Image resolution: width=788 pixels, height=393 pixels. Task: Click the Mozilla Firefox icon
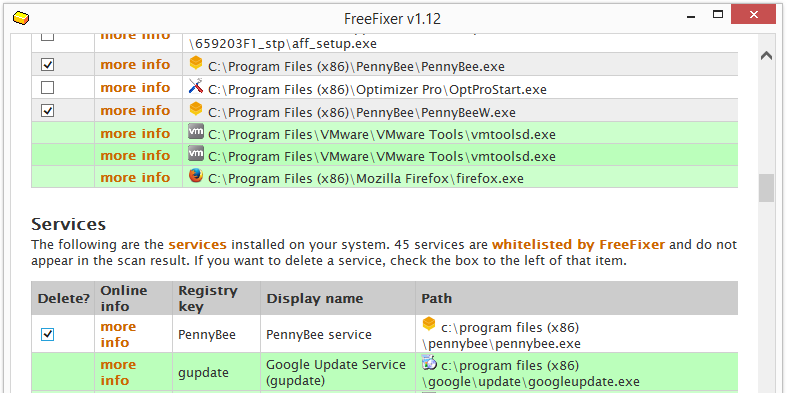[x=195, y=176]
